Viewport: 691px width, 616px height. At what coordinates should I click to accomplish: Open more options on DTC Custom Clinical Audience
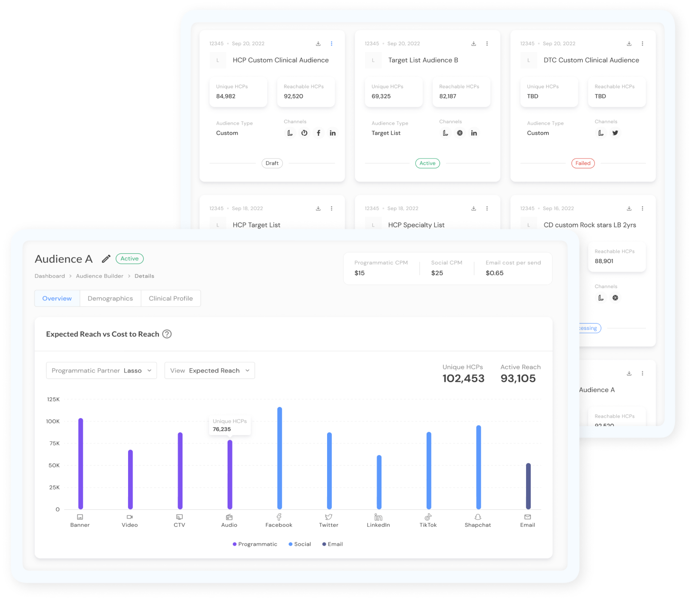click(642, 44)
